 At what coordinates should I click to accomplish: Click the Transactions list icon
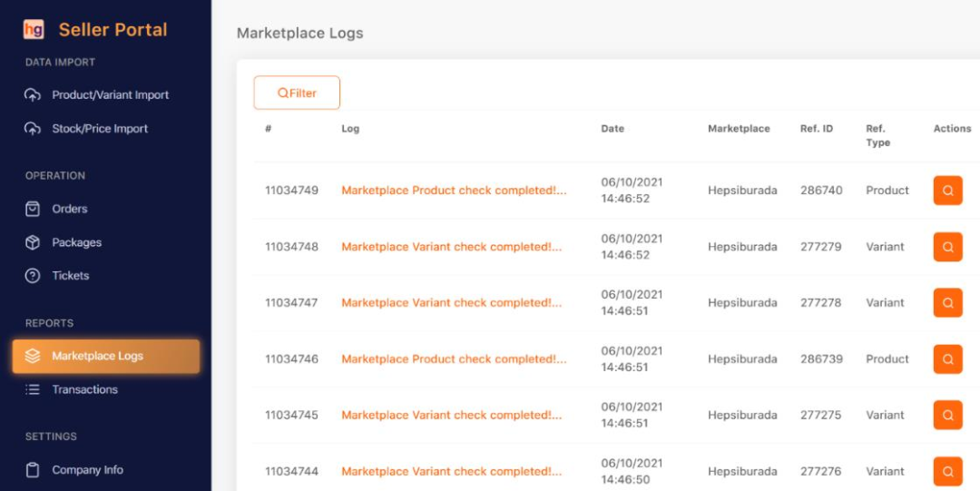coord(33,389)
